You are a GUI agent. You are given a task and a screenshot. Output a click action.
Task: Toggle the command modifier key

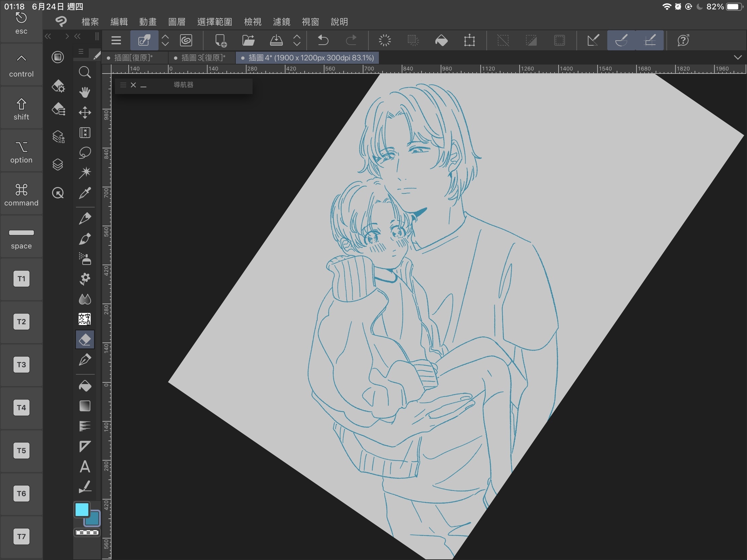coord(21,194)
